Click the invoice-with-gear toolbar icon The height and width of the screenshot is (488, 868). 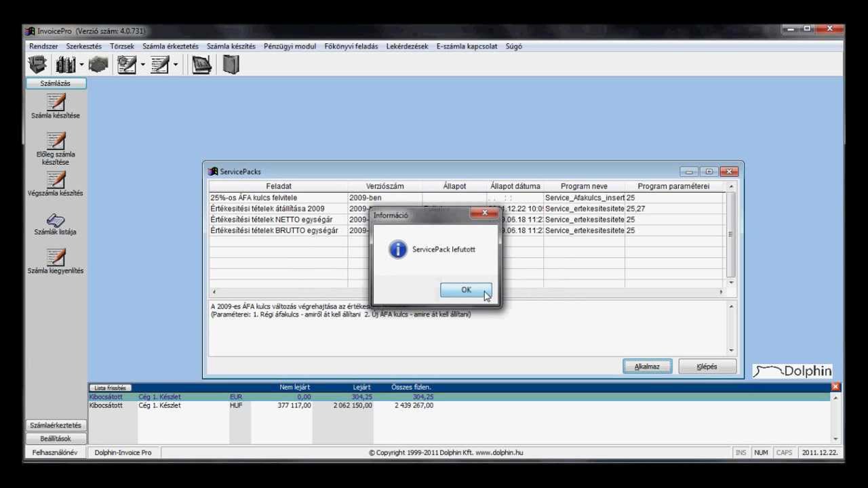click(x=127, y=64)
